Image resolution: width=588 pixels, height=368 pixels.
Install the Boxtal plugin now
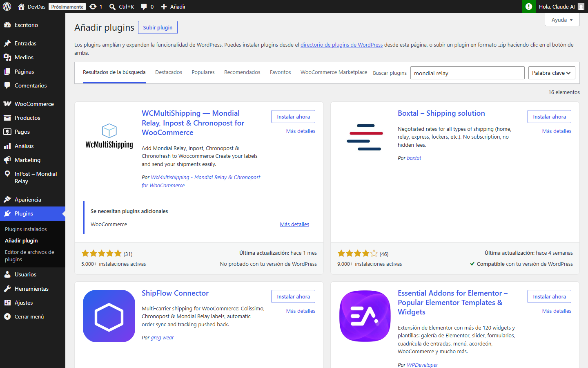point(549,117)
